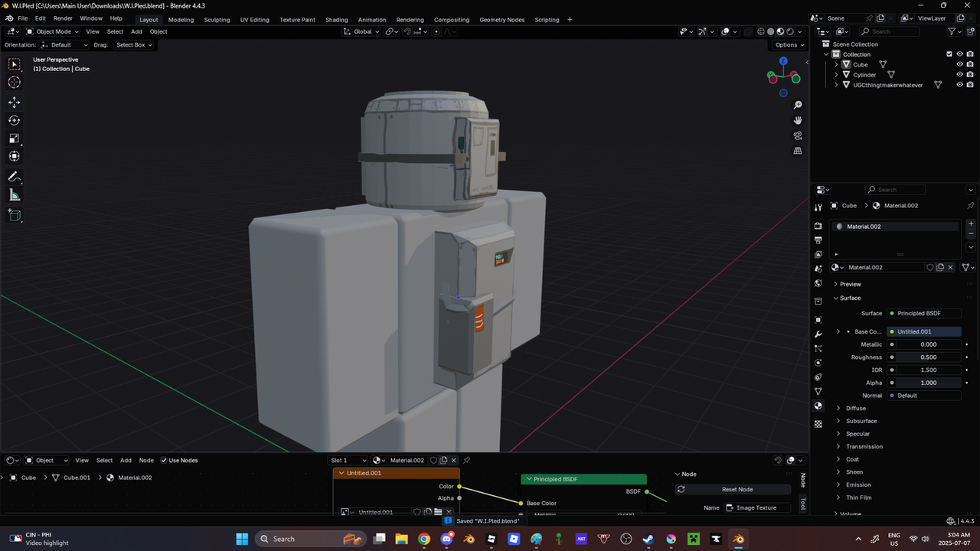Pick the Annotate tool
The height and width of the screenshot is (551, 980).
point(14,177)
